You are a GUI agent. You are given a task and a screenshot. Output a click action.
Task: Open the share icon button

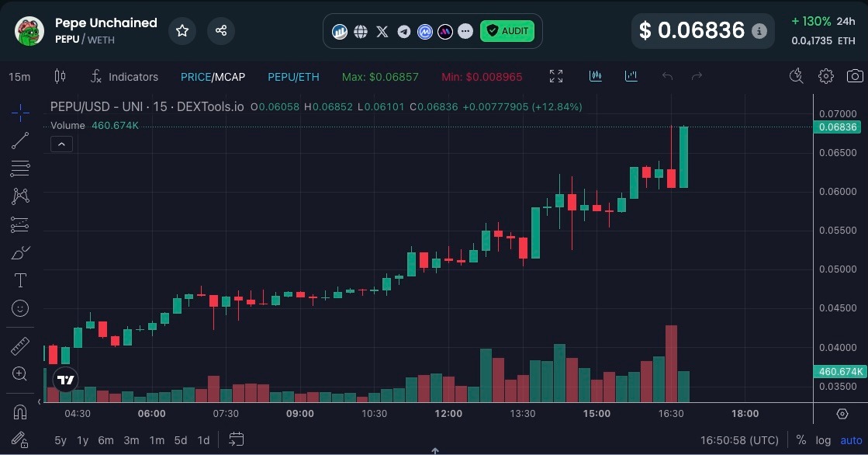tap(221, 30)
